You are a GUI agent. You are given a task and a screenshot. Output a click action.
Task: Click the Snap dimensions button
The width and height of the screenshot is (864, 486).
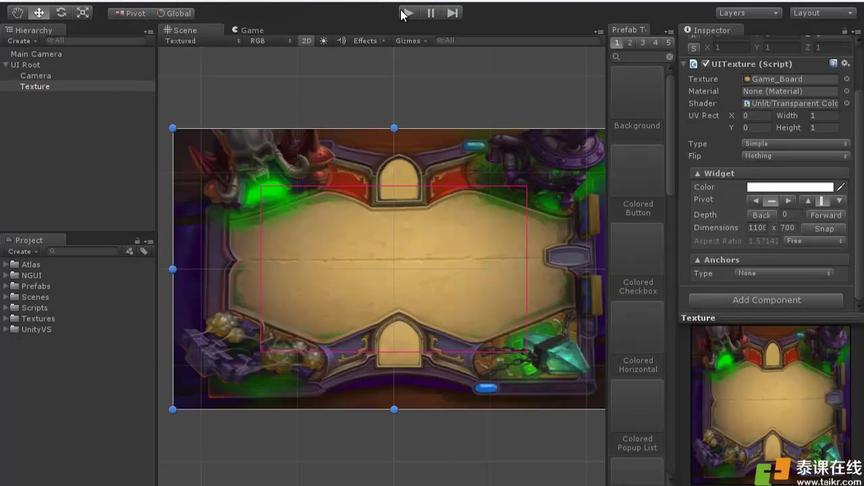pyautogui.click(x=823, y=228)
